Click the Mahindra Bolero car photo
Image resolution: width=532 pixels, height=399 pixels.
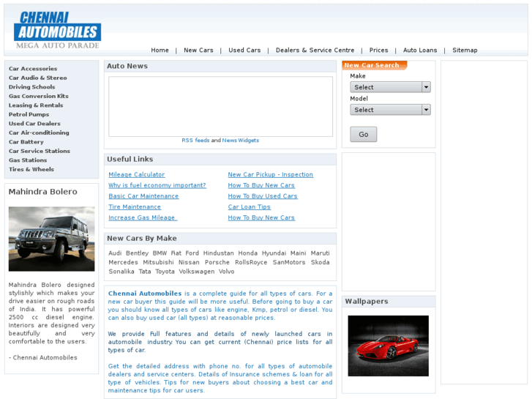pyautogui.click(x=51, y=239)
